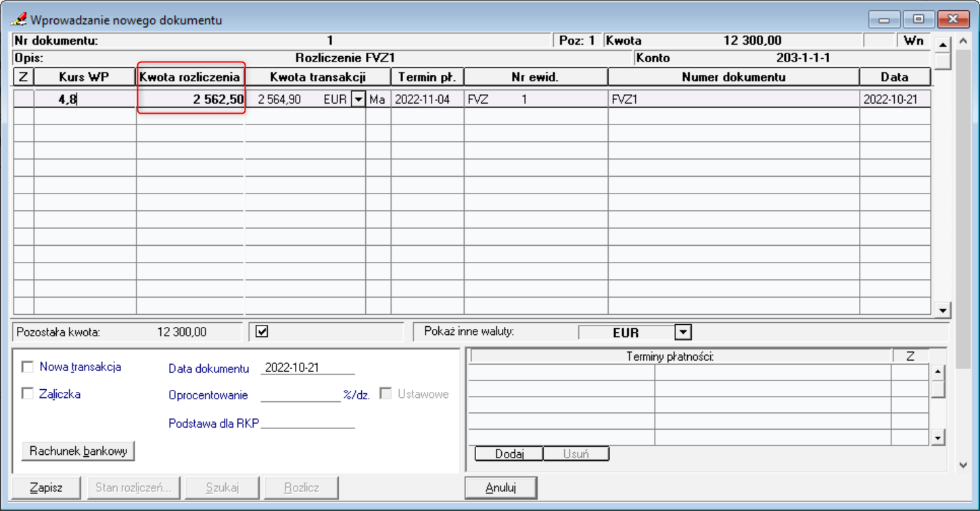
Task: Tick the Zaliczka checkbox
Action: [x=28, y=393]
